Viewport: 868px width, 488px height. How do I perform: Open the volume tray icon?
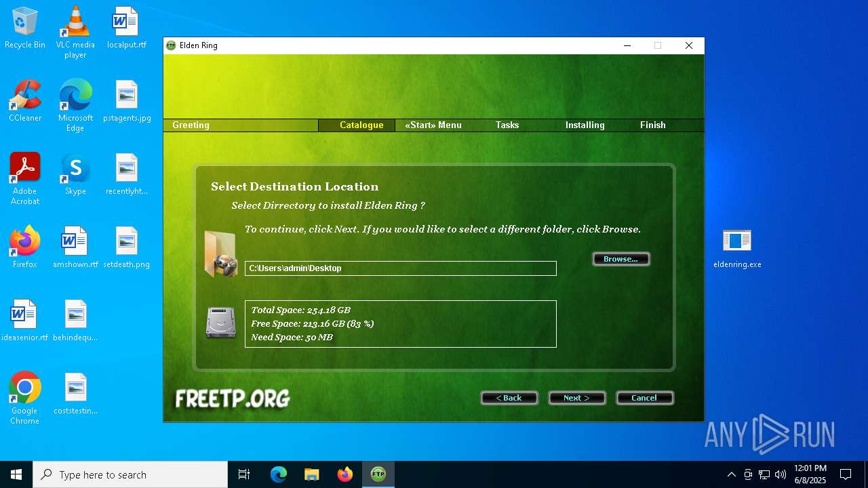click(x=781, y=474)
